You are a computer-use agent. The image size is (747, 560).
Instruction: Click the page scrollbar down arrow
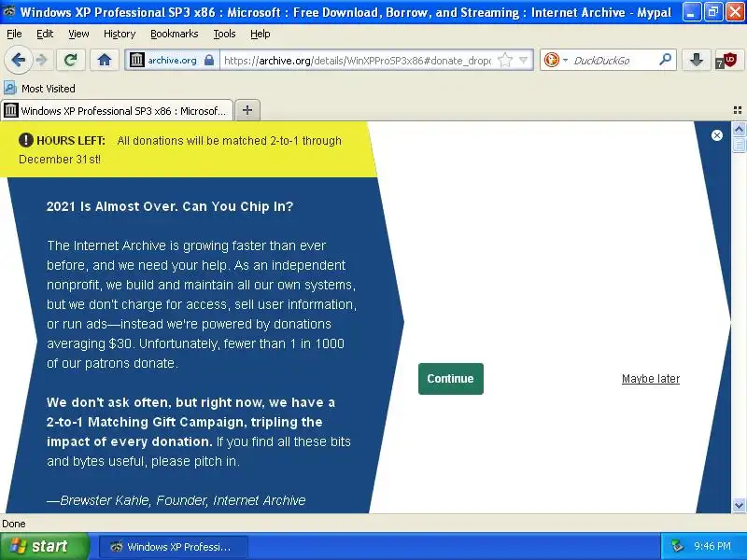click(739, 505)
